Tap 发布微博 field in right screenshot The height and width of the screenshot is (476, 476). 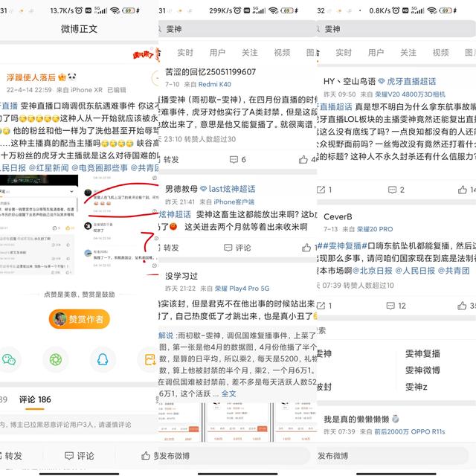point(392,456)
